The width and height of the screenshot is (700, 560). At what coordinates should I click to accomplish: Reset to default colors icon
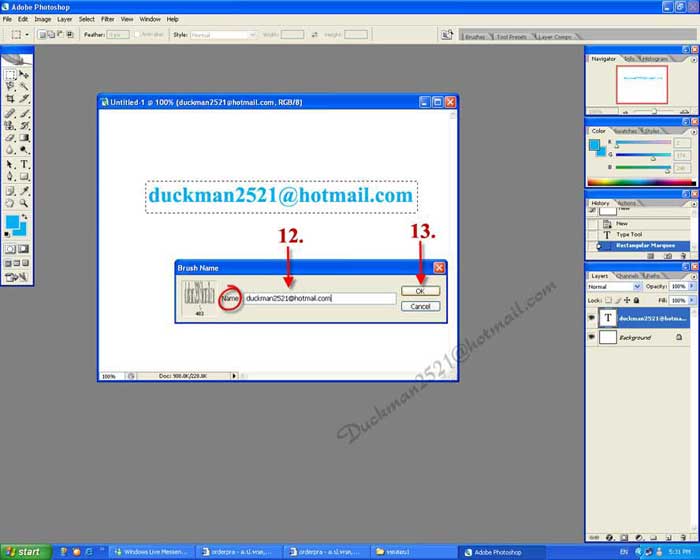coord(7,234)
